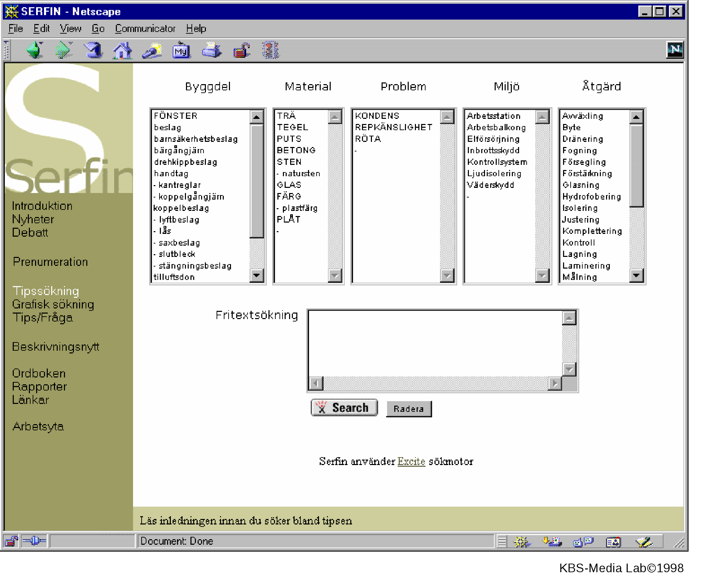This screenshot has width=704, height=588.
Task: Open the Communicator menu
Action: (x=145, y=29)
